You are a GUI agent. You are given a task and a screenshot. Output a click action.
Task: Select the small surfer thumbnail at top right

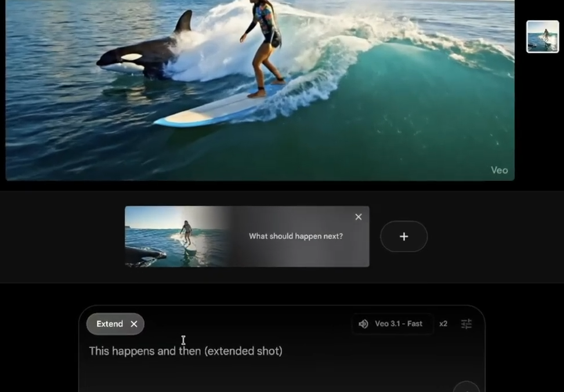click(543, 37)
